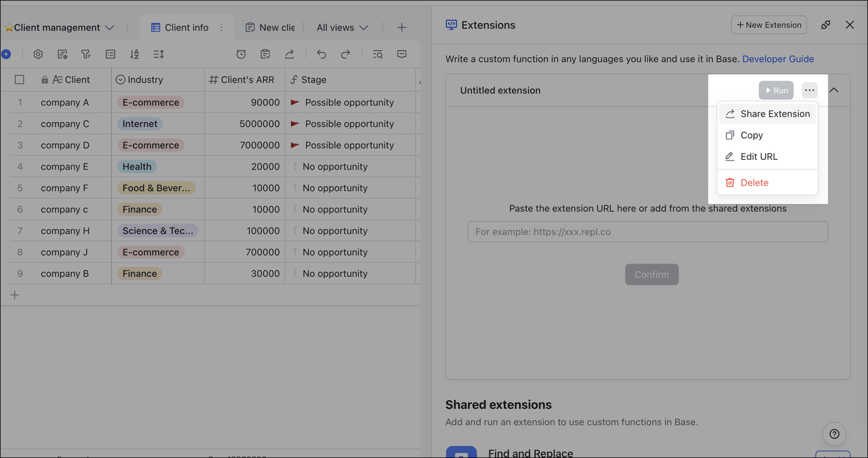The height and width of the screenshot is (458, 868).
Task: Open the field configuration toolbar icon
Action: [62, 54]
